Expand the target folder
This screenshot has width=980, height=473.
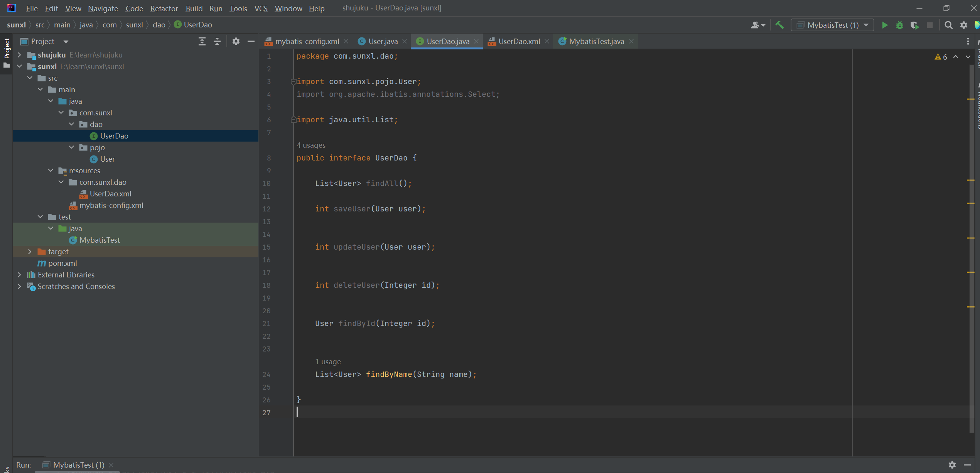[30, 252]
